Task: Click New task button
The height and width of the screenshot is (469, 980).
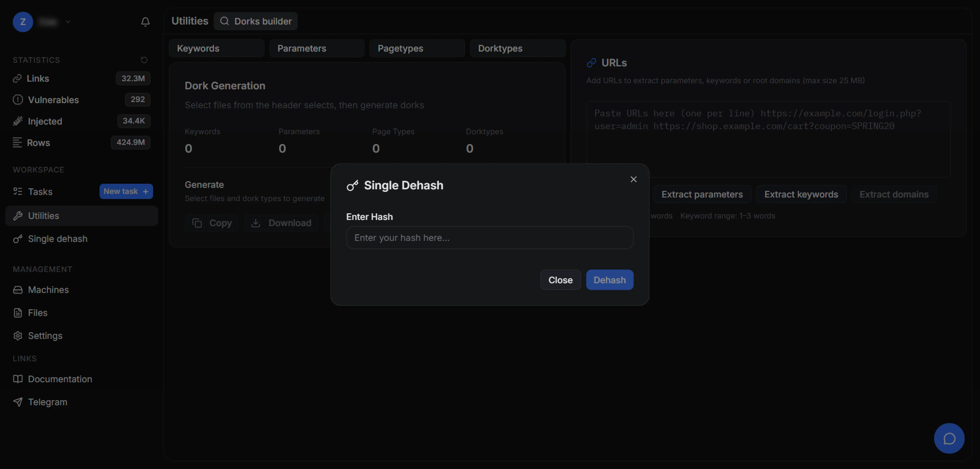Action: [x=126, y=191]
